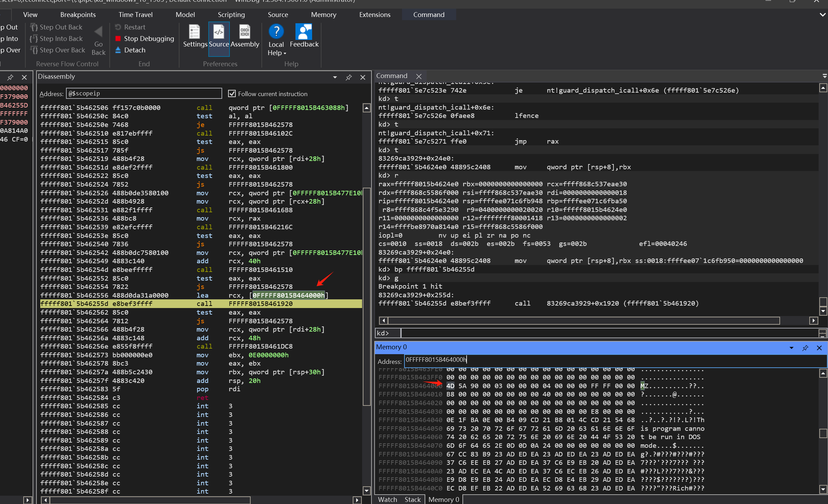Click Disassembly vertical scrollbar thumb

pos(367,297)
